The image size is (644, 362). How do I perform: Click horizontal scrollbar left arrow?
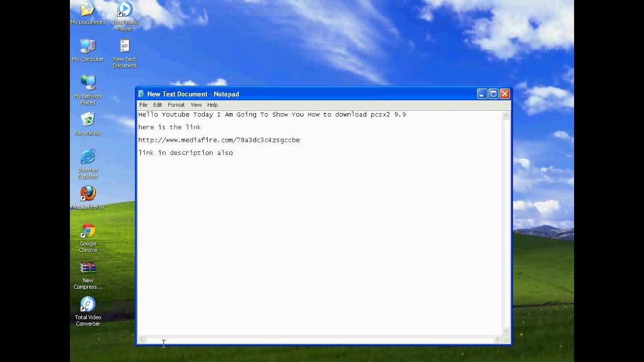click(x=142, y=339)
